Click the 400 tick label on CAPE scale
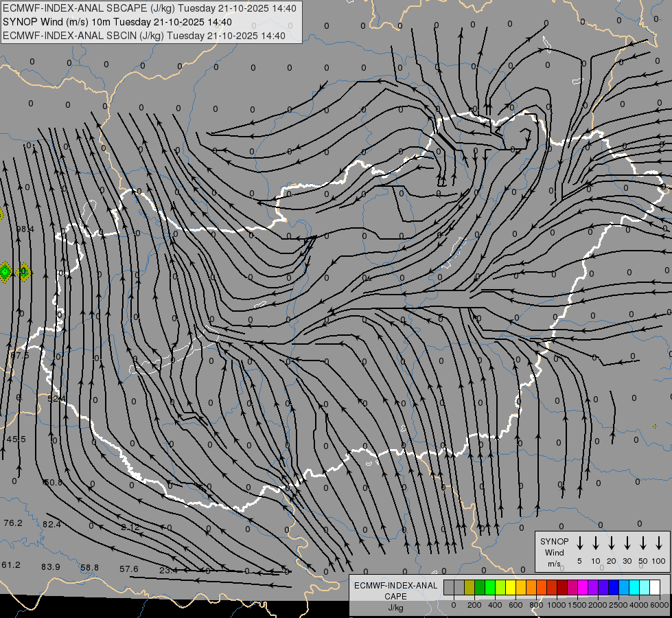Image resolution: width=672 pixels, height=618 pixels. [x=495, y=605]
